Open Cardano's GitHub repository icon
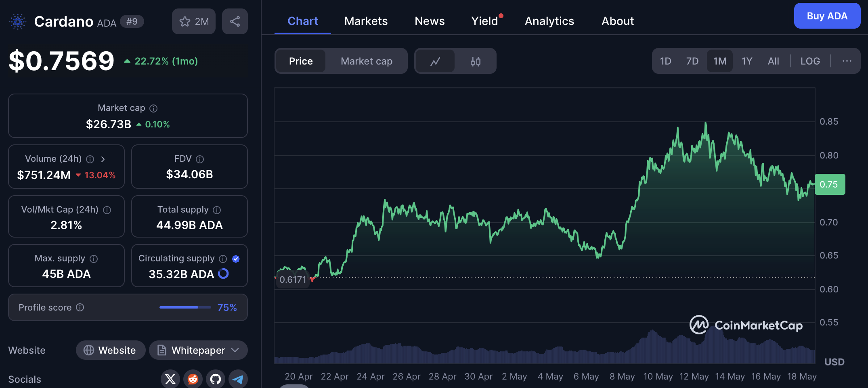 [x=215, y=379]
